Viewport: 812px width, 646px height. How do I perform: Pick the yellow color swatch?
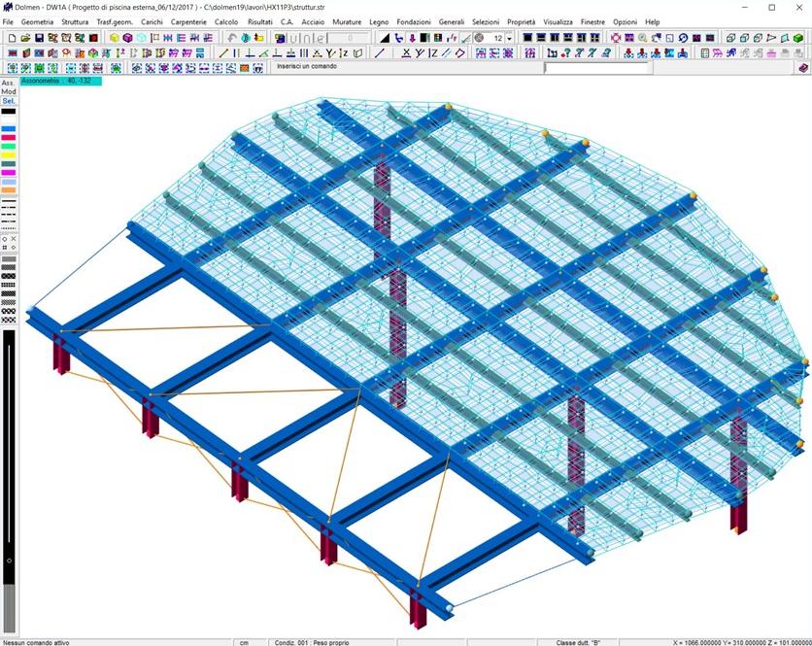tap(8, 154)
